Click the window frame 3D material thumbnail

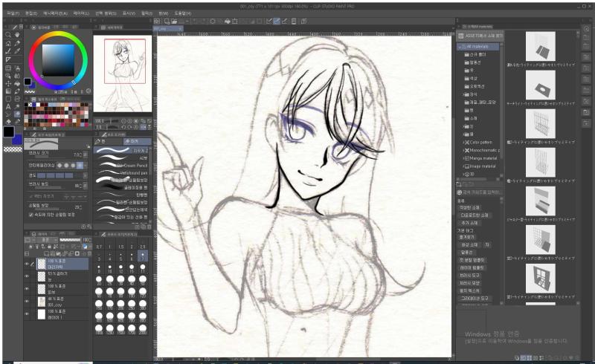(541, 279)
